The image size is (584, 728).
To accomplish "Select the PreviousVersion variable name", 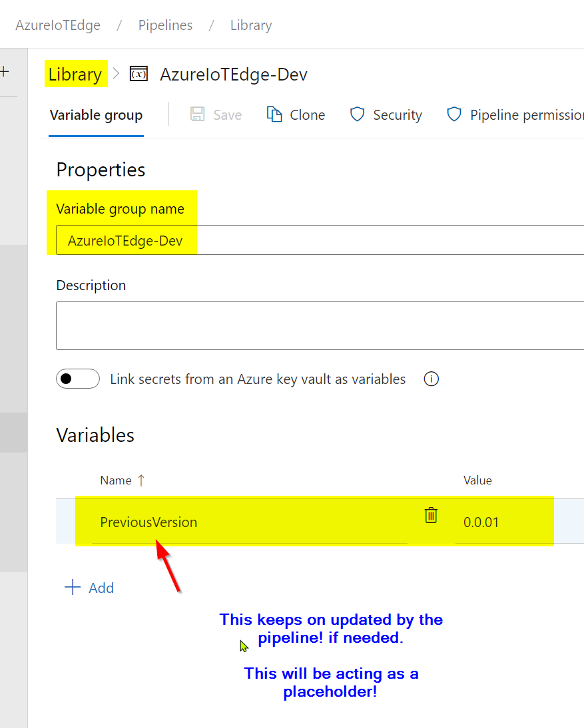I will tap(148, 522).
